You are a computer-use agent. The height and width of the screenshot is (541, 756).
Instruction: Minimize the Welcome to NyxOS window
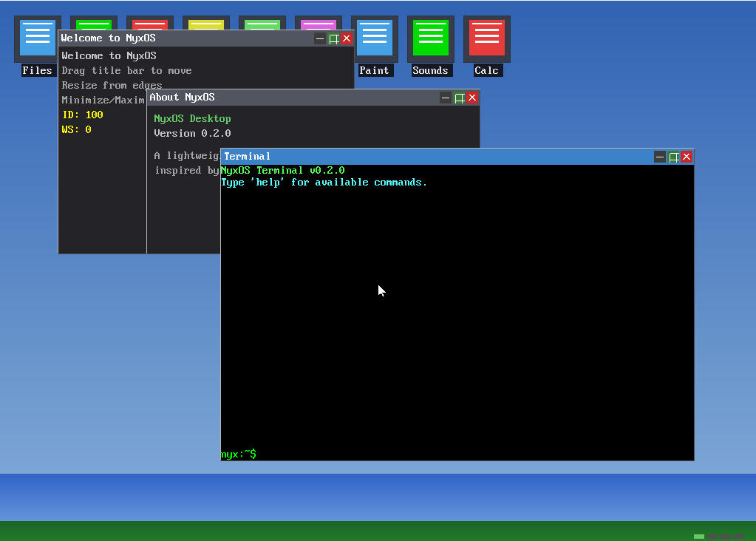point(320,38)
